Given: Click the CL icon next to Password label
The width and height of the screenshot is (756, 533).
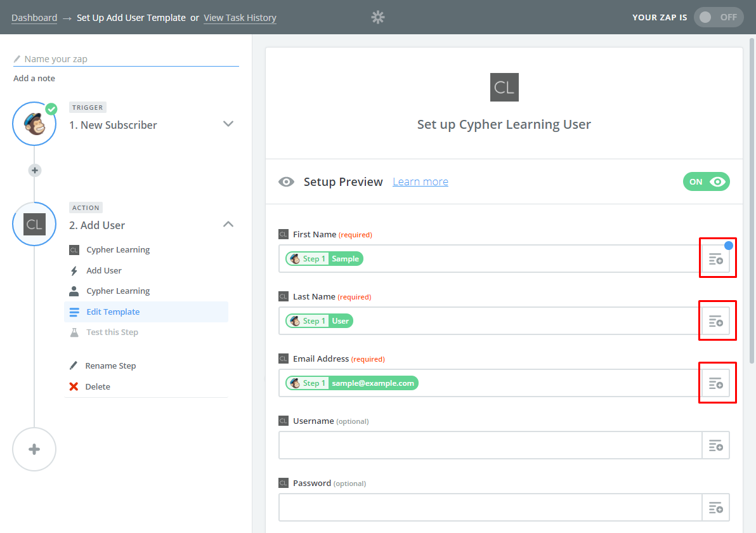Looking at the screenshot, I should click(x=283, y=483).
